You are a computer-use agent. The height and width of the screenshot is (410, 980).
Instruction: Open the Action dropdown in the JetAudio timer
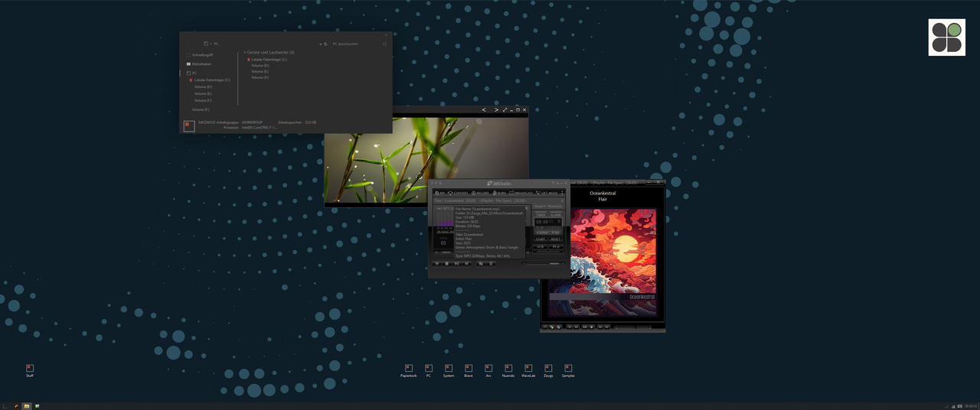(x=542, y=233)
